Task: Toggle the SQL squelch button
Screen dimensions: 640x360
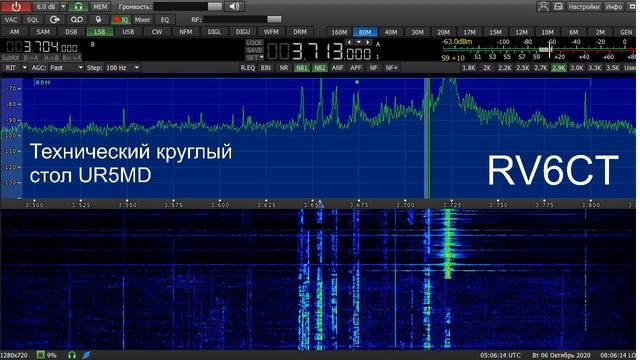Action: point(32,20)
